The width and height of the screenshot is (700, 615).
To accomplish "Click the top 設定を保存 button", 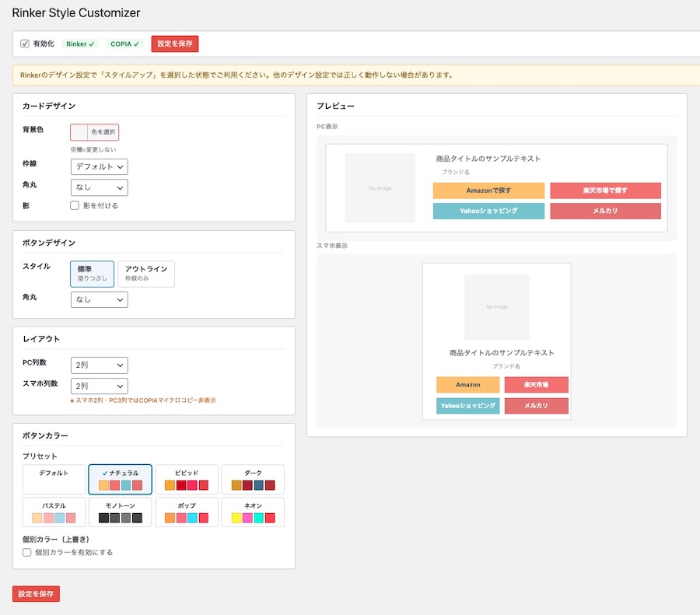I will pyautogui.click(x=175, y=44).
